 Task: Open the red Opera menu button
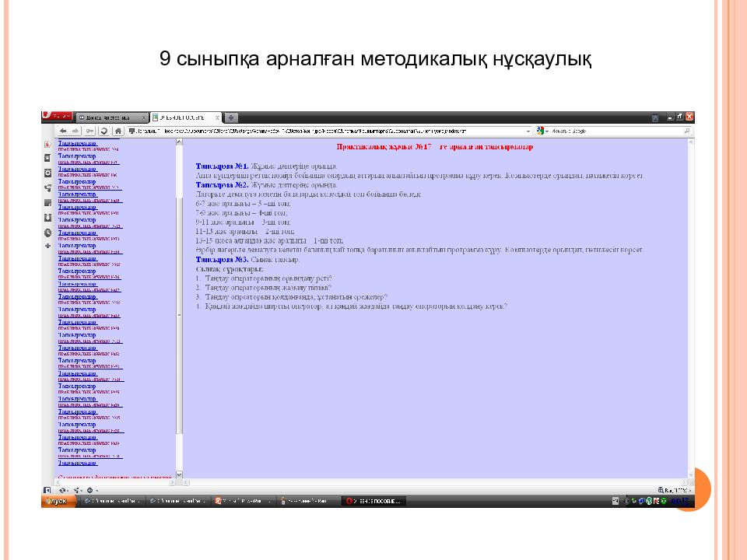pos(57,116)
